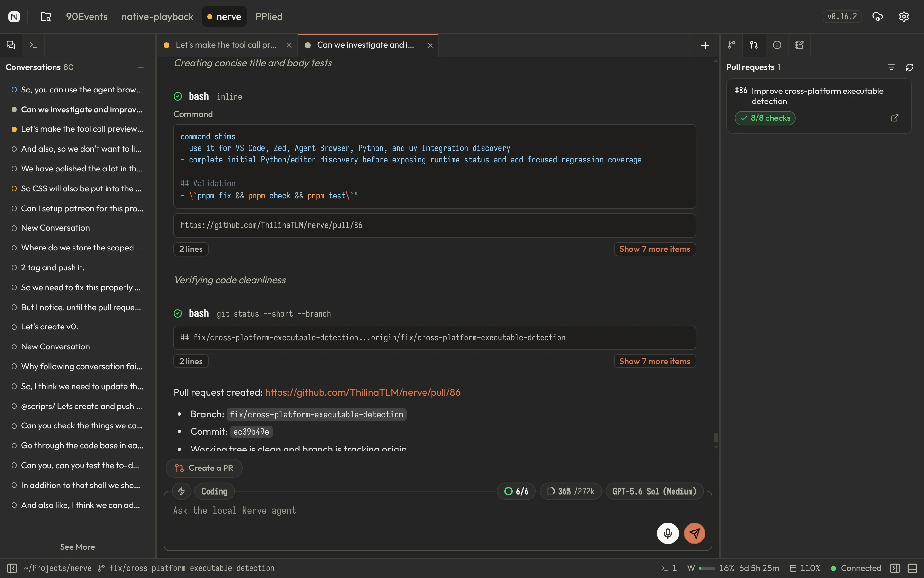The width and height of the screenshot is (924, 578).
Task: Click the chat vertical scrollbar thumb
Action: coord(716,437)
